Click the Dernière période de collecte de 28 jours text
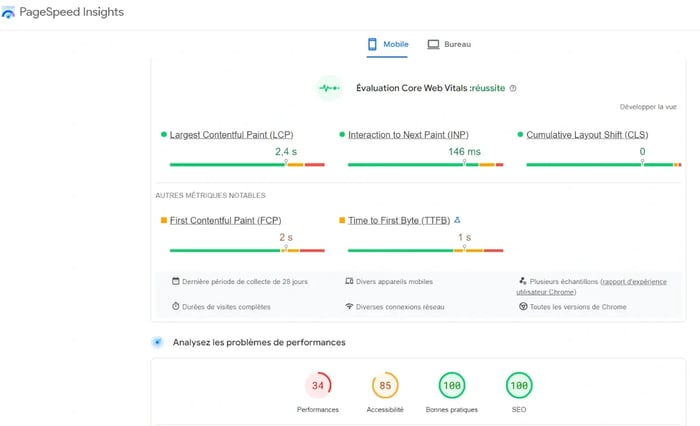Viewport: 700px width, 426px height. click(245, 282)
